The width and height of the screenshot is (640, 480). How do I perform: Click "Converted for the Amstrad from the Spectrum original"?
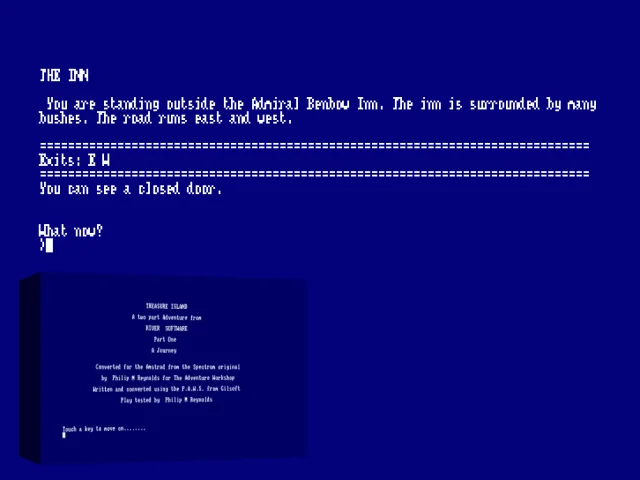point(168,367)
